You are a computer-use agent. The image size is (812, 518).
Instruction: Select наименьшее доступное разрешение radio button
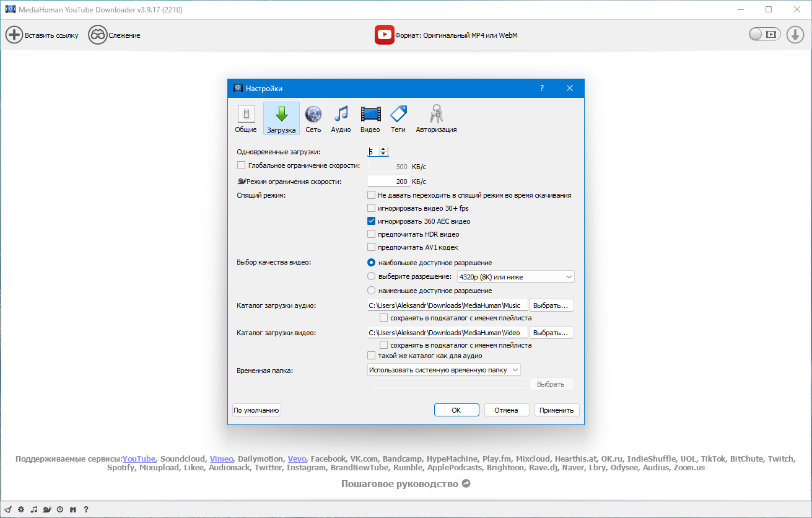[372, 291]
